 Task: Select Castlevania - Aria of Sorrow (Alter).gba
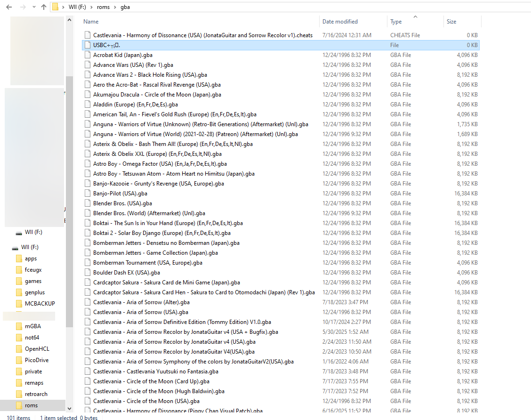click(141, 302)
